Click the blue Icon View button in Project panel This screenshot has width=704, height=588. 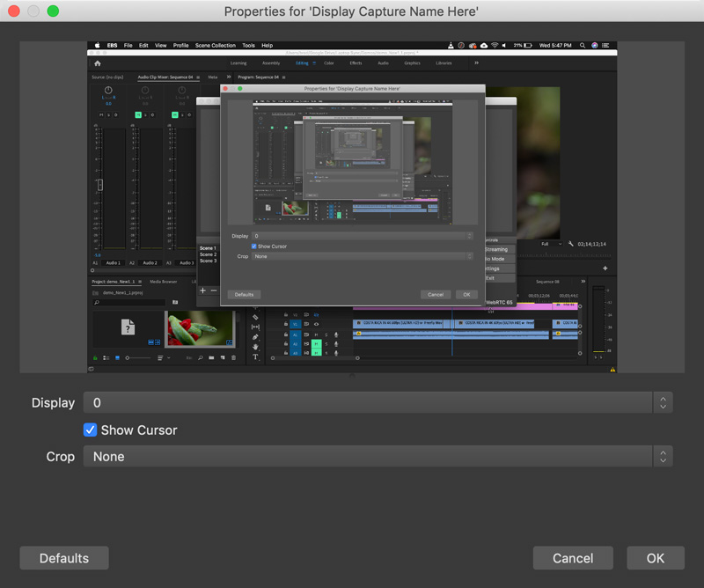tap(117, 358)
